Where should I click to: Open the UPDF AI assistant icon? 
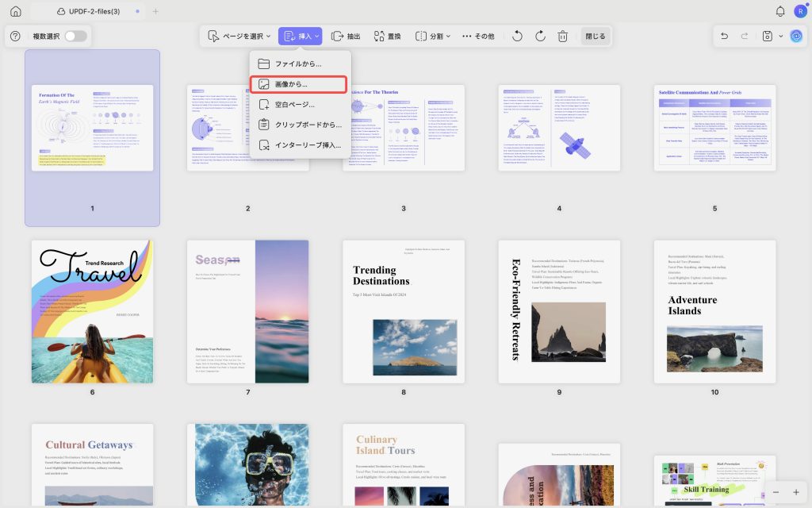[796, 37]
